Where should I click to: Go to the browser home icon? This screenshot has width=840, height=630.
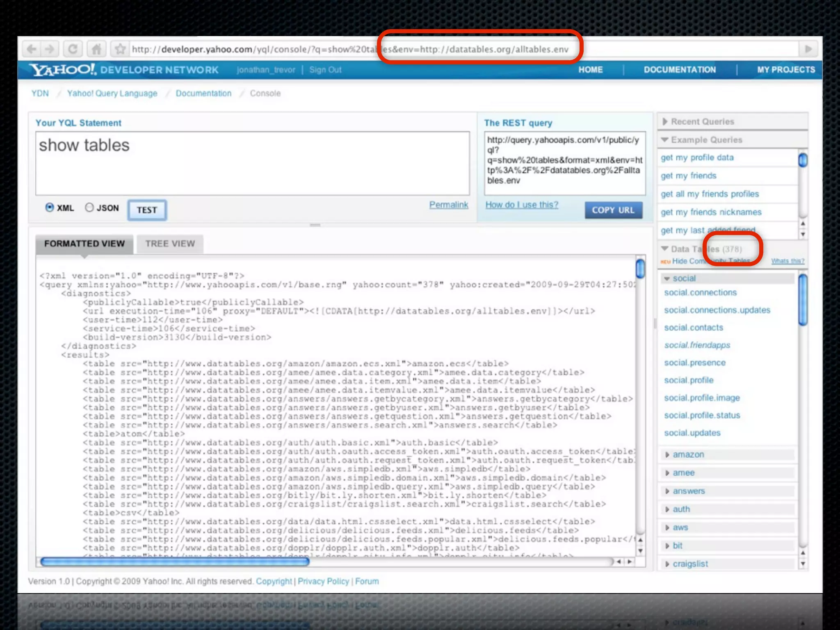(96, 49)
